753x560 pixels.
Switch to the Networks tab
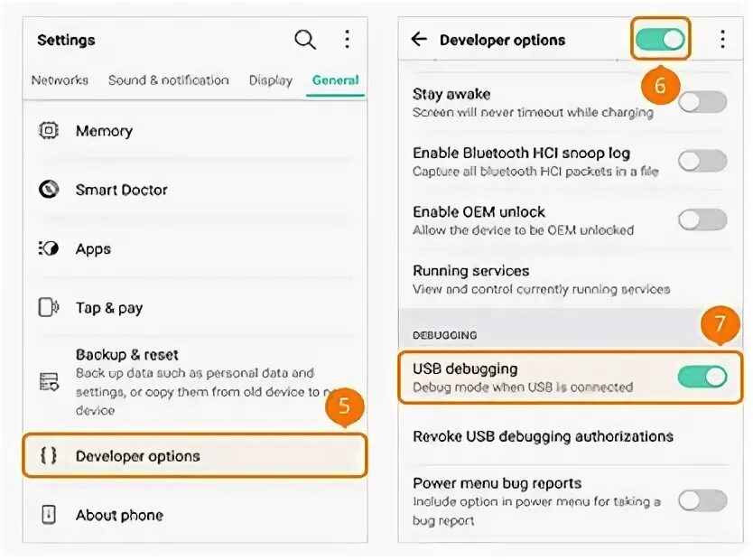click(60, 79)
